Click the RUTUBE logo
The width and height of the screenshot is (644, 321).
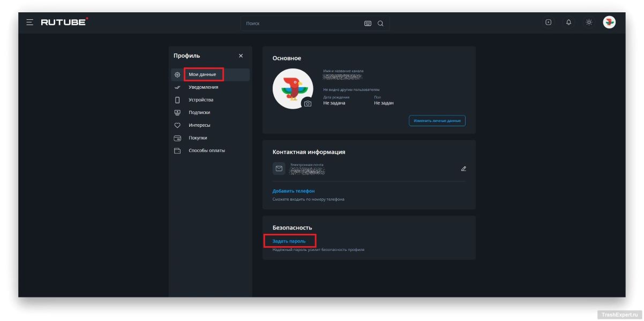pos(64,22)
